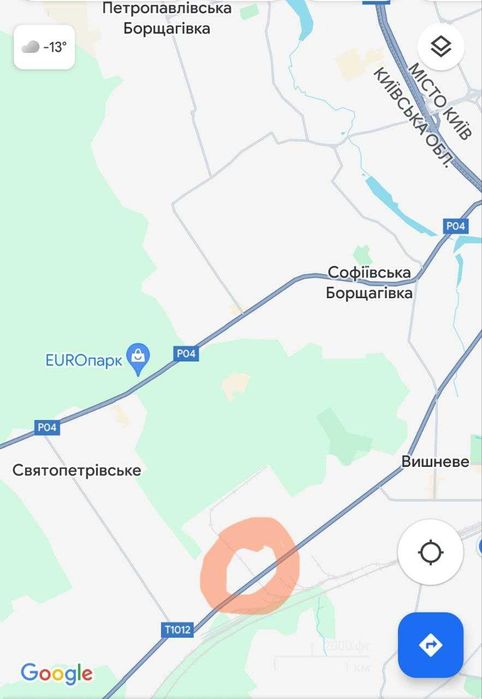The width and height of the screenshot is (482, 699).
Task: Tap the P04 road shield near EUROпарк
Action: pos(186,354)
